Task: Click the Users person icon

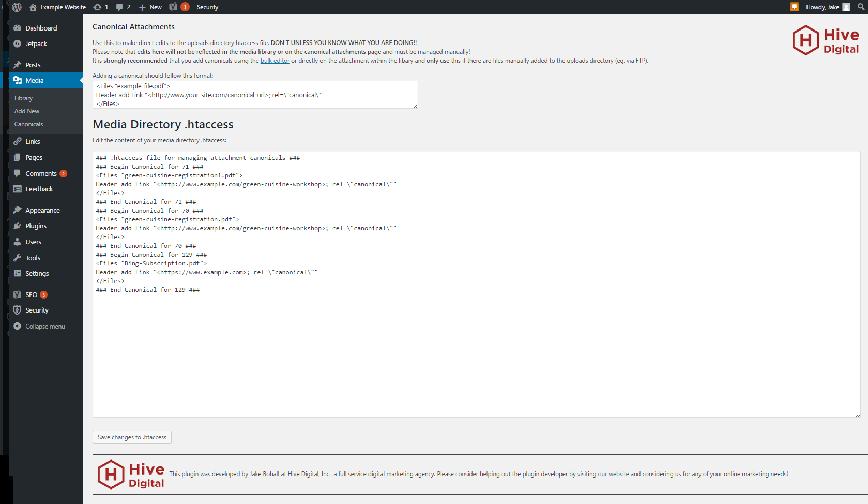Action: click(x=18, y=242)
